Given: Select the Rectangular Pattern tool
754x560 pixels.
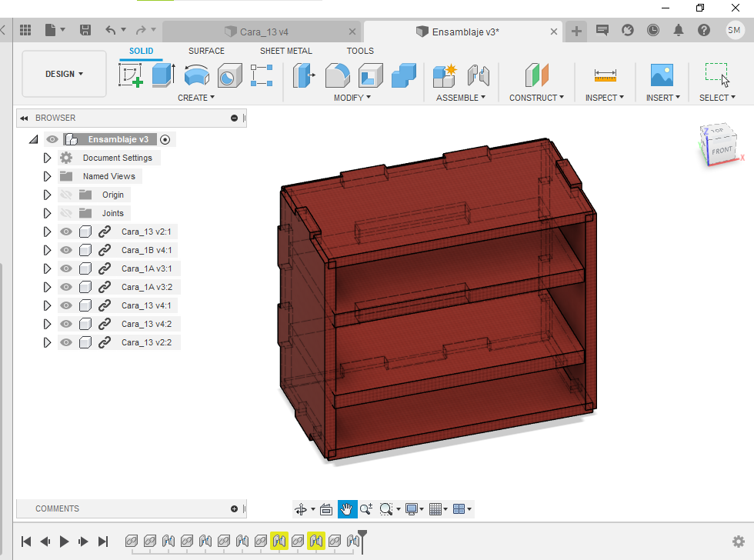Looking at the screenshot, I should coord(262,75).
